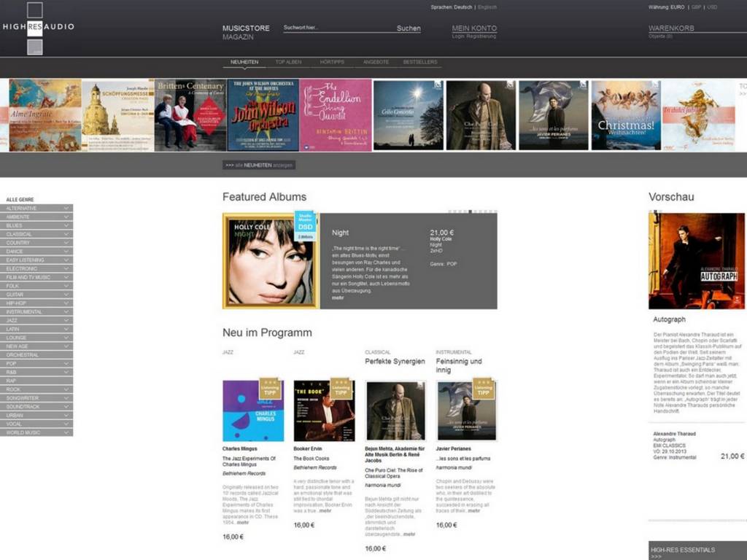Click the Night title in Featured Albums
Image resolution: width=747 pixels, height=560 pixels.
click(340, 233)
